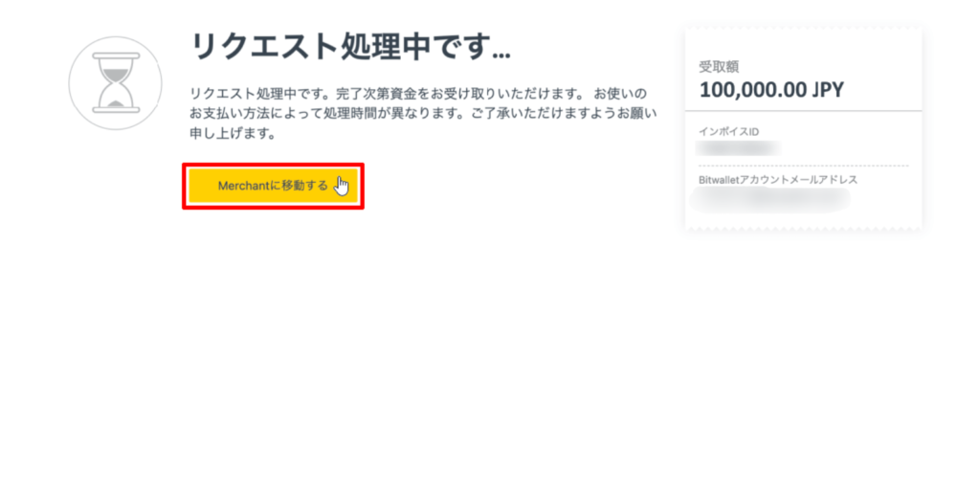This screenshot has height=491, width=980.
Task: Click the 受取額 label
Action: (719, 67)
